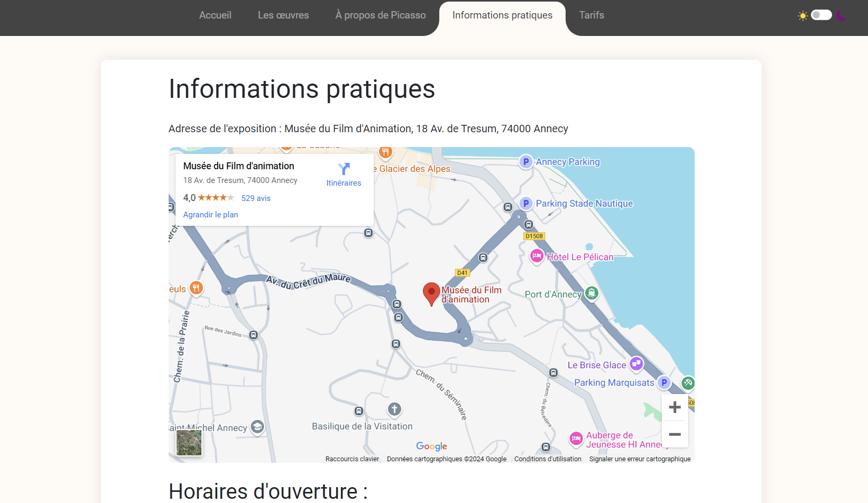Select Parking Stade Nautique icon
The width and height of the screenshot is (868, 503).
point(525,204)
